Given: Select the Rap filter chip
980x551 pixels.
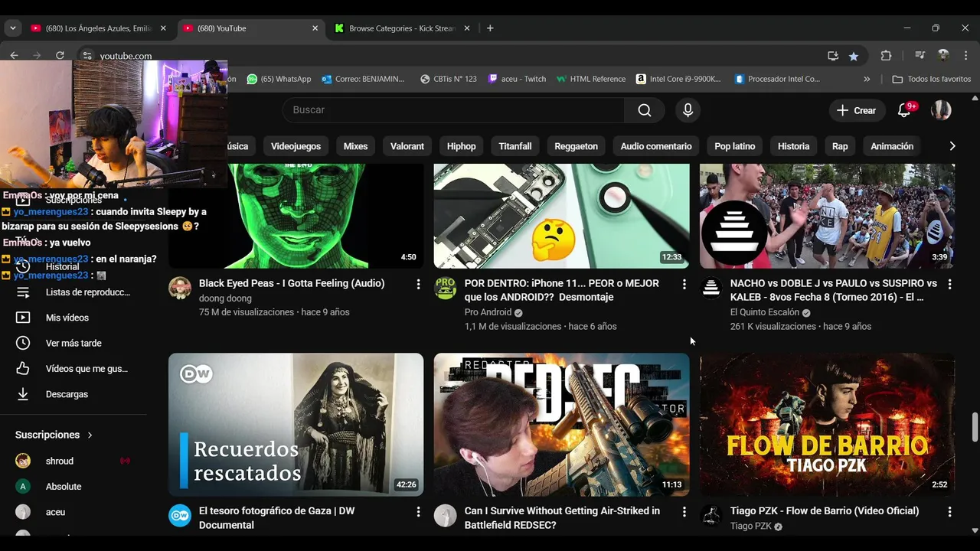Looking at the screenshot, I should (x=840, y=146).
